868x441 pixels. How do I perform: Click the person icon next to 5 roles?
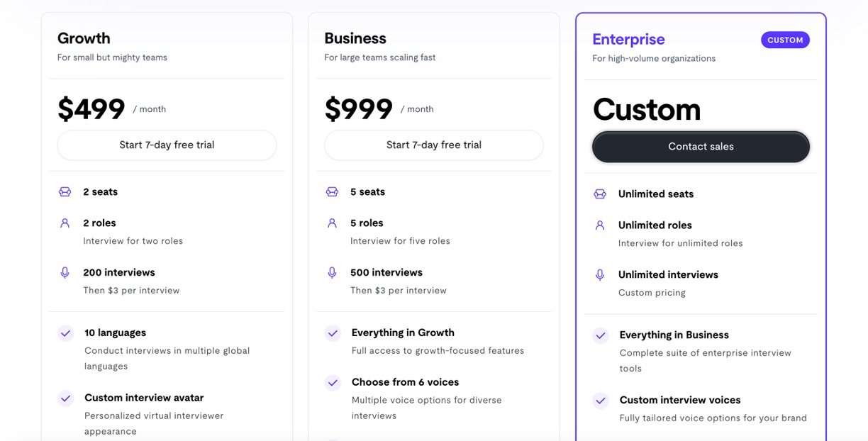point(332,223)
